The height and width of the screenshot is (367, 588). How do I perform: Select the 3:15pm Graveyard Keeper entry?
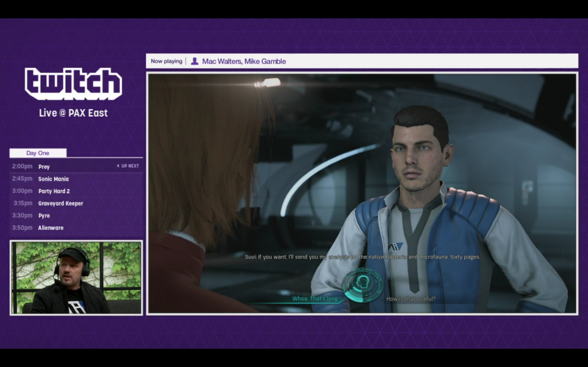click(x=60, y=203)
